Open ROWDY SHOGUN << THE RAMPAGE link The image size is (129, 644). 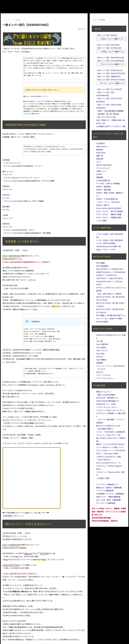pyautogui.click(x=111, y=272)
